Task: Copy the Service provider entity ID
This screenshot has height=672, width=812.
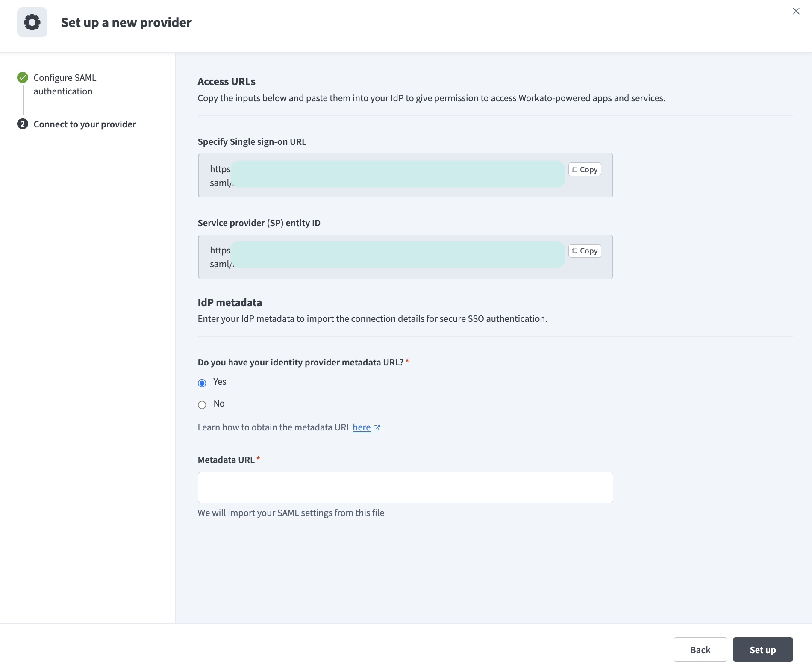Action: pos(584,251)
